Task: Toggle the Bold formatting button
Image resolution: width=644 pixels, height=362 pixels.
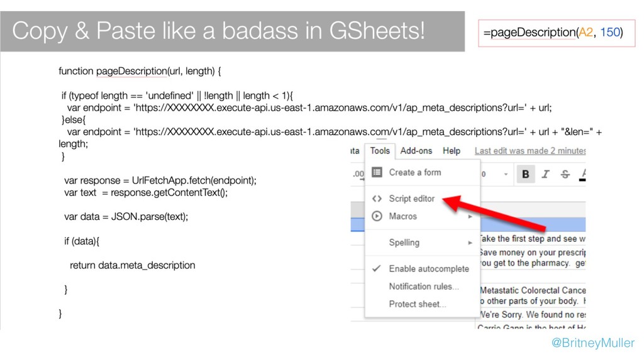Action: point(525,174)
